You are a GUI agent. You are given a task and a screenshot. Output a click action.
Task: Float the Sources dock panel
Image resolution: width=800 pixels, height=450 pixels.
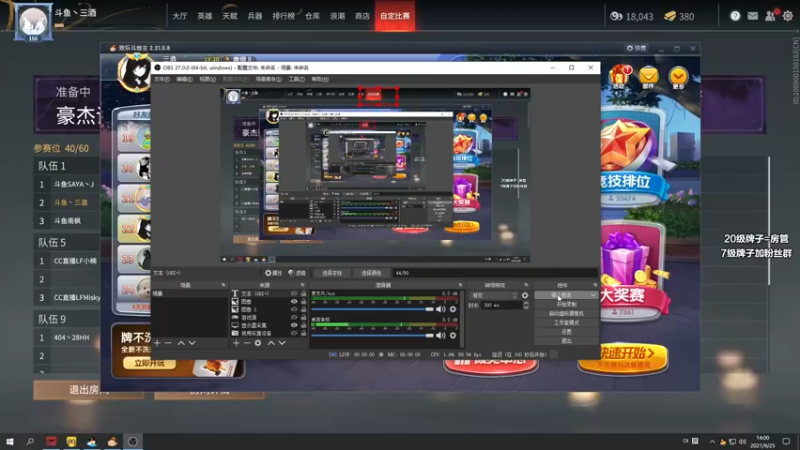point(302,285)
